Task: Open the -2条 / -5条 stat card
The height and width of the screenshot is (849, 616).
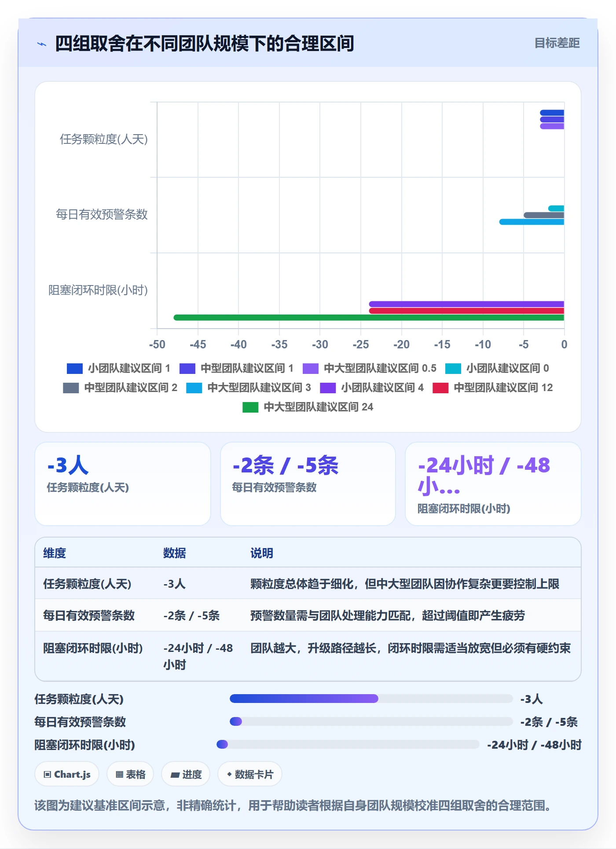Action: point(308,484)
